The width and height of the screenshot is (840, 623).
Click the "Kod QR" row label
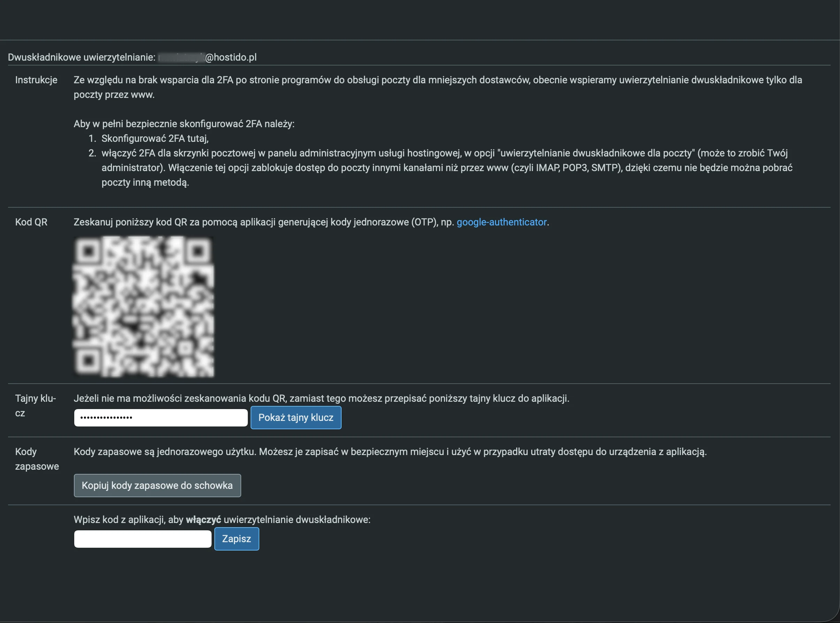coord(31,222)
